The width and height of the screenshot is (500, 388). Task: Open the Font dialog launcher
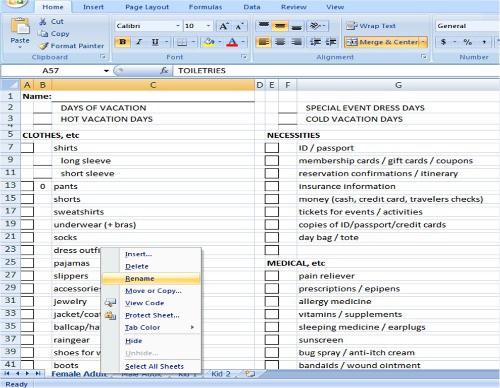(244, 57)
